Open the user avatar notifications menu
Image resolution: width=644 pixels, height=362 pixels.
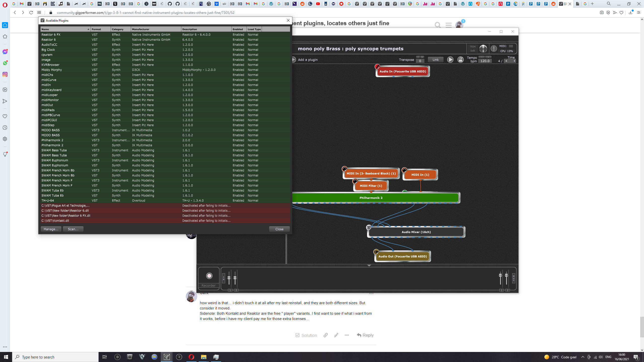(x=459, y=25)
